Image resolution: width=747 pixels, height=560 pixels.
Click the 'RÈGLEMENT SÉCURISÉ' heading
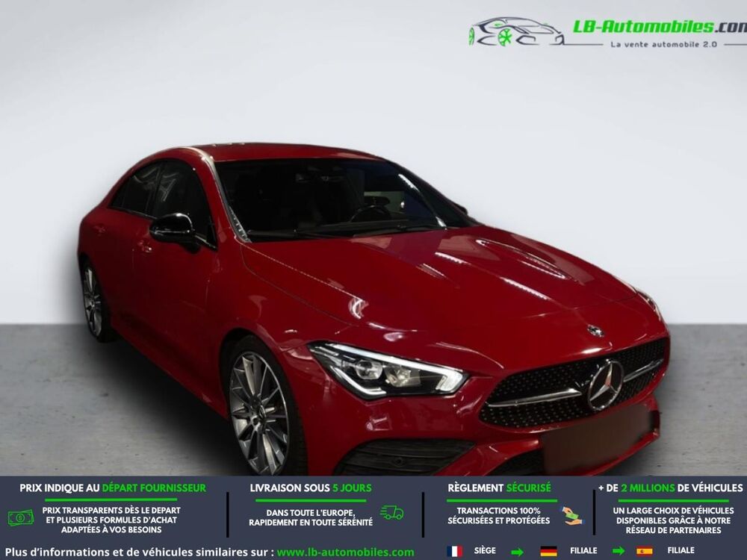499,488
